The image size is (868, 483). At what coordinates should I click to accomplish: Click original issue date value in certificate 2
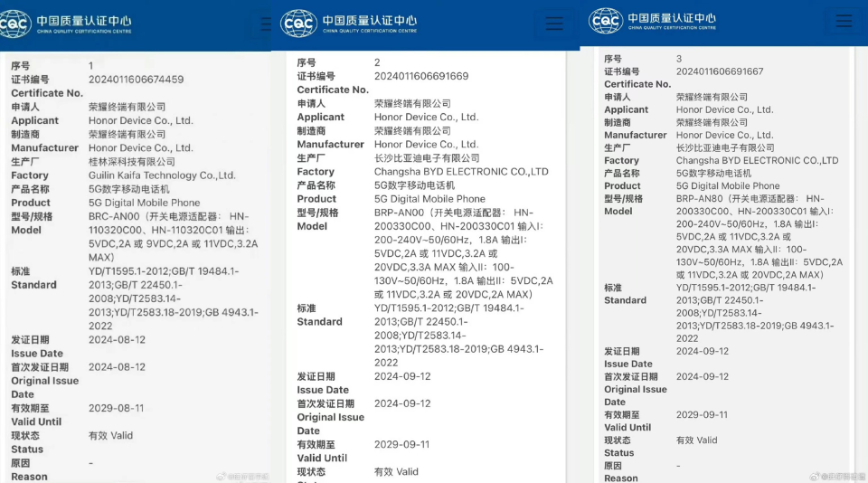tap(402, 403)
